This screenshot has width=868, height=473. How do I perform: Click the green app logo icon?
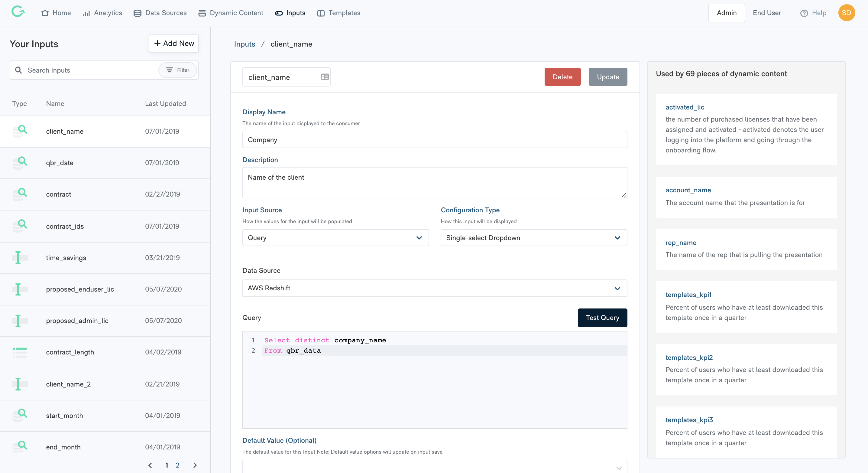[18, 12]
